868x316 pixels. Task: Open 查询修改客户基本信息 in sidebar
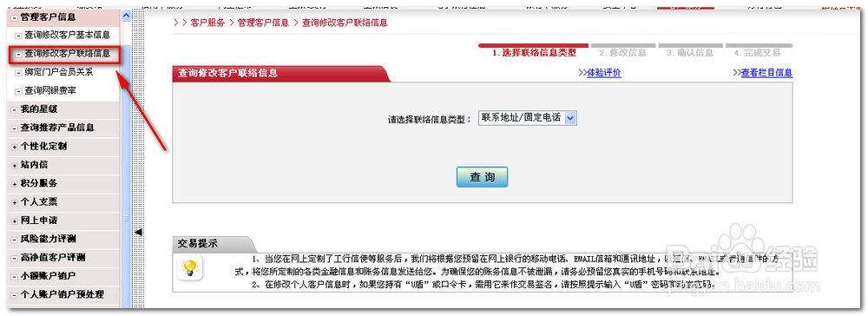67,35
